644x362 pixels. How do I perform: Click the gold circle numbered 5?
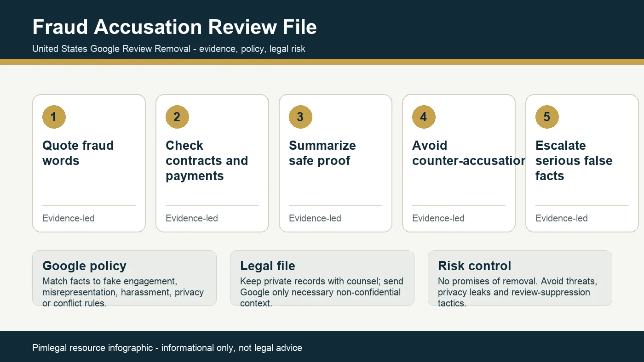click(547, 117)
